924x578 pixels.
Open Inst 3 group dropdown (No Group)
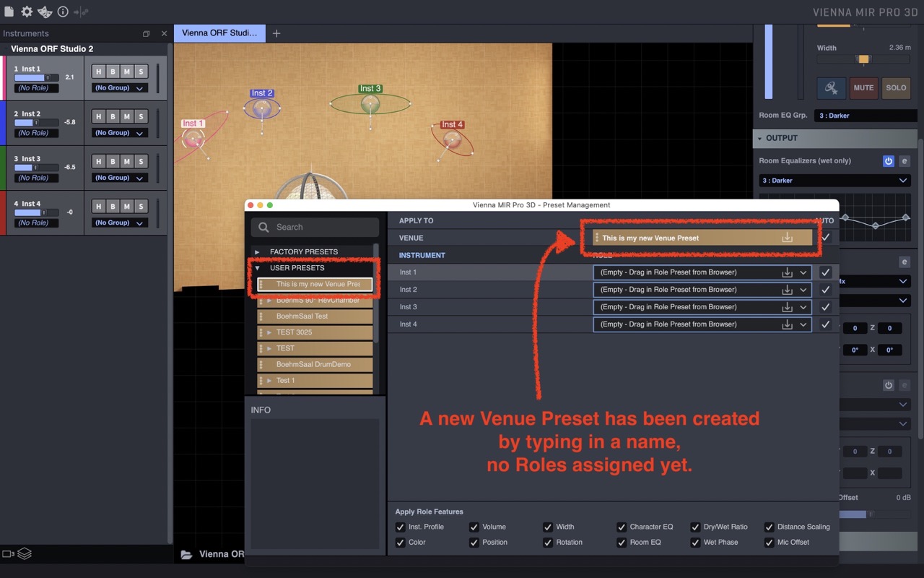tap(120, 178)
